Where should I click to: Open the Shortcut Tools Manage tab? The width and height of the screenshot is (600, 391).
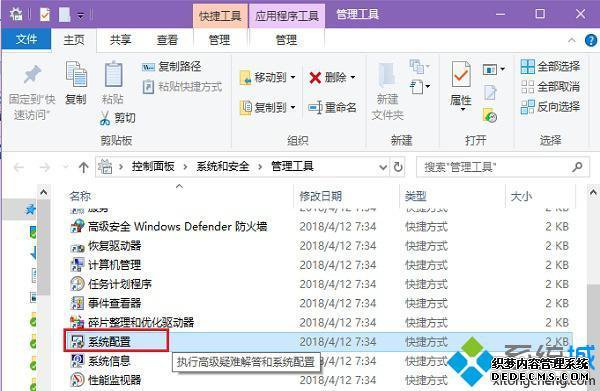coord(219,40)
